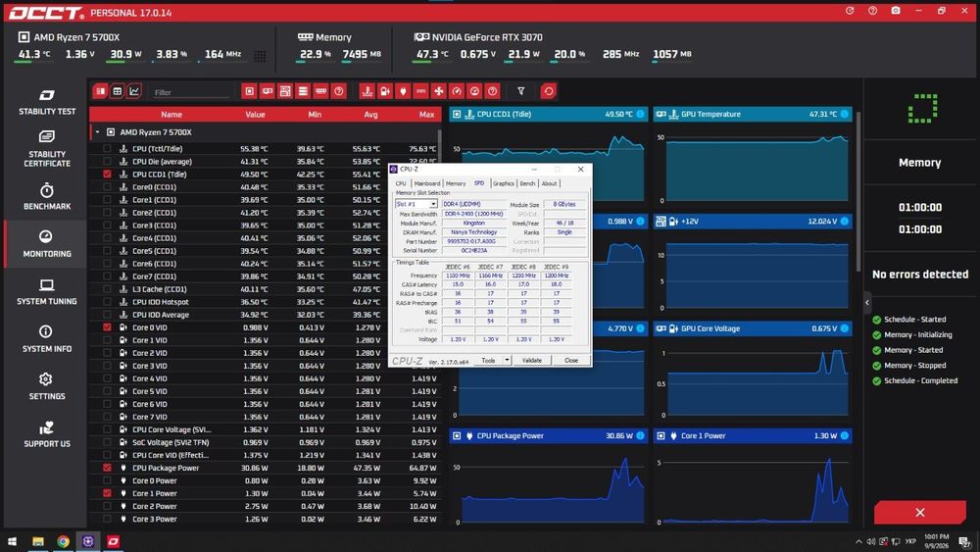Toggle the temperature sensor type filter
The width and height of the screenshot is (980, 552).
[367, 91]
